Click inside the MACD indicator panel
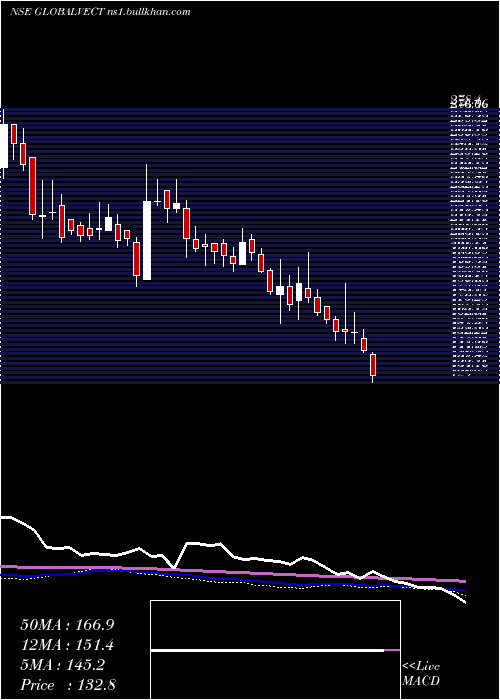This screenshot has width=500, height=700. pos(275,650)
